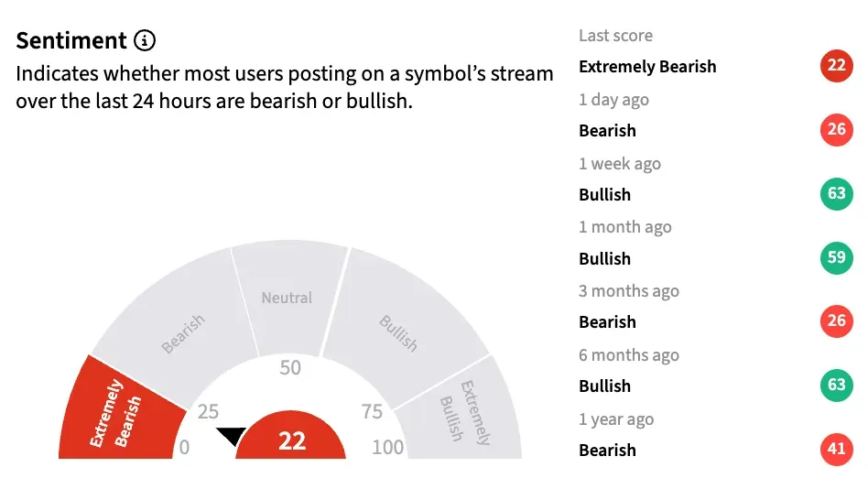Click the Sentiment heading text

(x=71, y=40)
